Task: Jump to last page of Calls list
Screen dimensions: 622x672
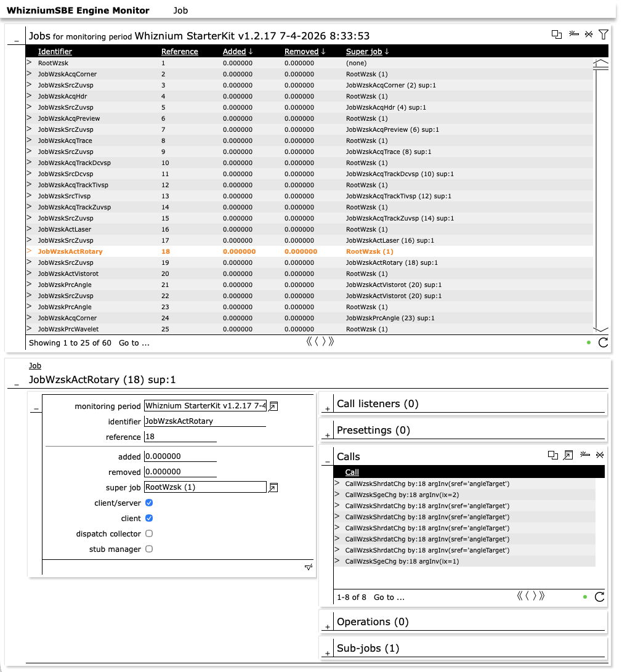Action: click(x=542, y=596)
